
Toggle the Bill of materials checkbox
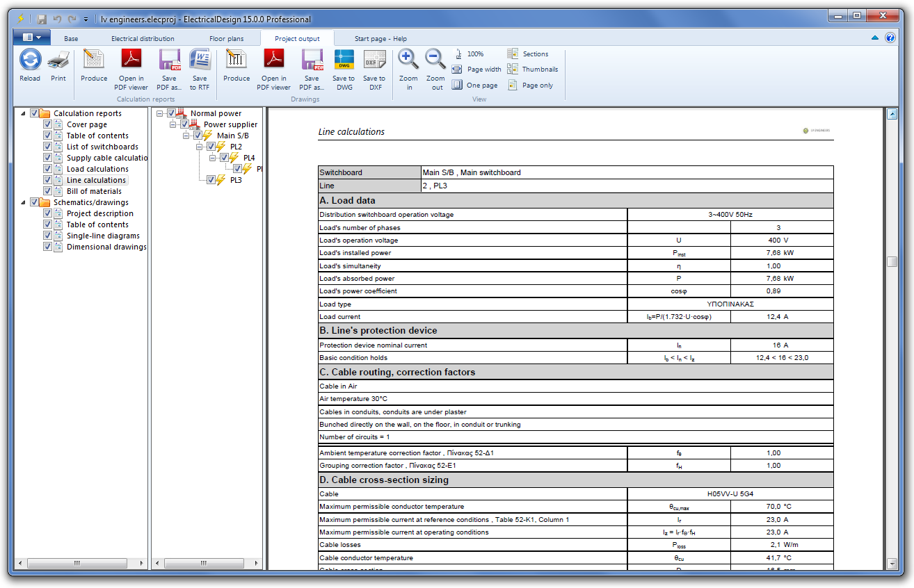47,191
